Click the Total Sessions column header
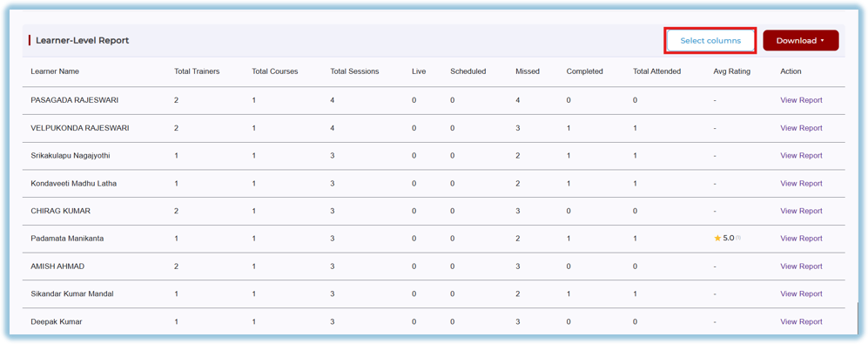The width and height of the screenshot is (868, 344). pos(354,71)
